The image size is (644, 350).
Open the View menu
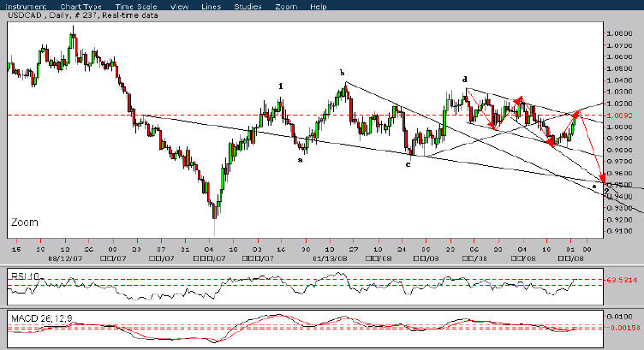coord(180,7)
